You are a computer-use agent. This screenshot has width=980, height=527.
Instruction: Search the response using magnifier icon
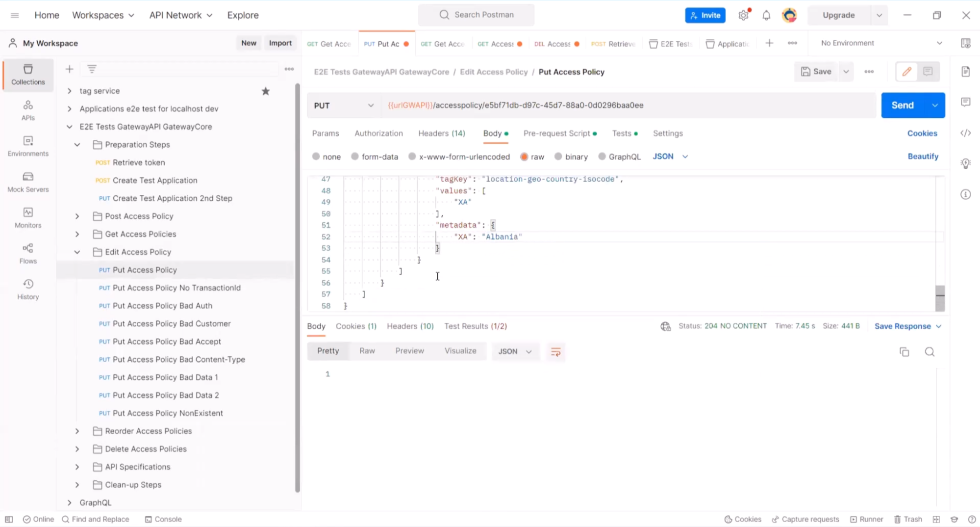929,352
